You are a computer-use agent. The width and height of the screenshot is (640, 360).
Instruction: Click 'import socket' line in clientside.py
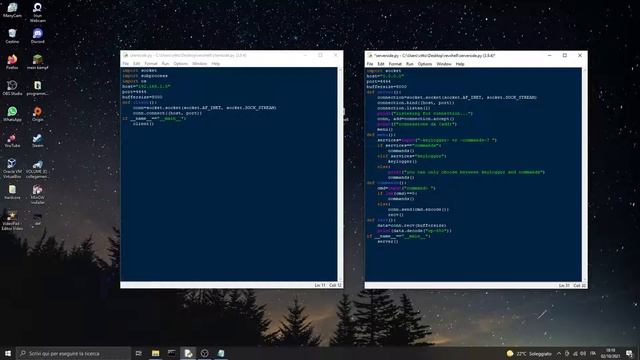tap(140, 71)
